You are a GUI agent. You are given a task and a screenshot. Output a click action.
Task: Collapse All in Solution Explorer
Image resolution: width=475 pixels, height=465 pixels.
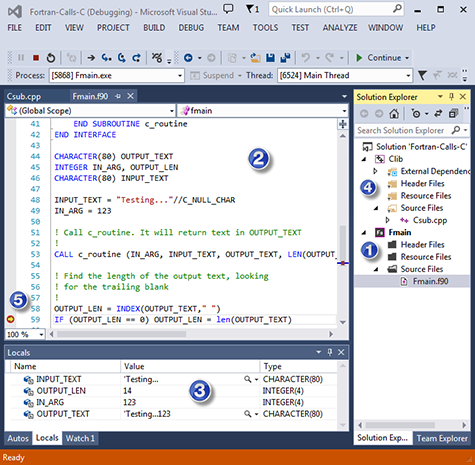(453, 114)
